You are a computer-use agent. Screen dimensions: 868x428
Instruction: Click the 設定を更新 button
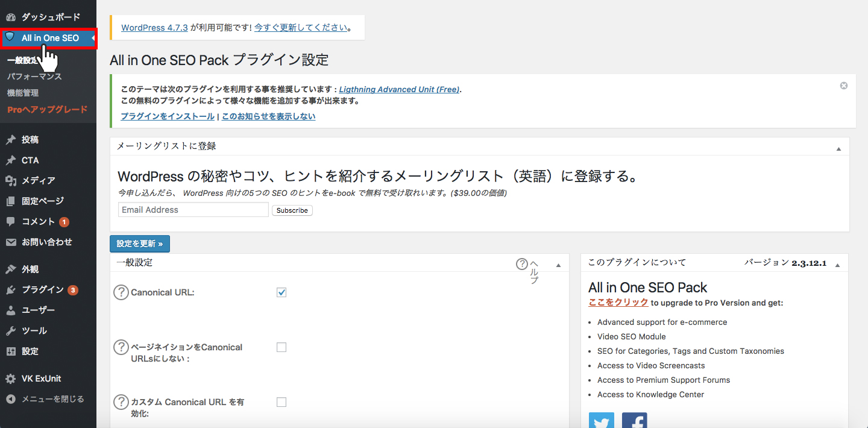pyautogui.click(x=140, y=244)
